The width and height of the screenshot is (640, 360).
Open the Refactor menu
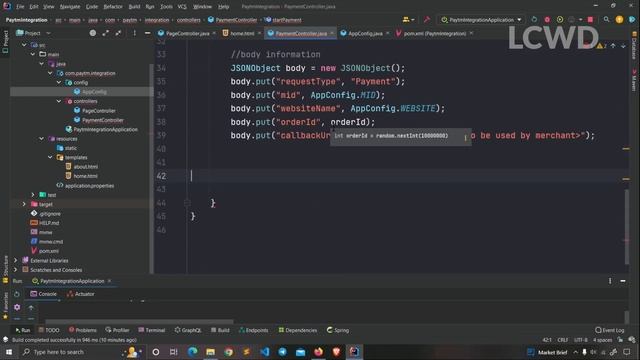point(113,7)
